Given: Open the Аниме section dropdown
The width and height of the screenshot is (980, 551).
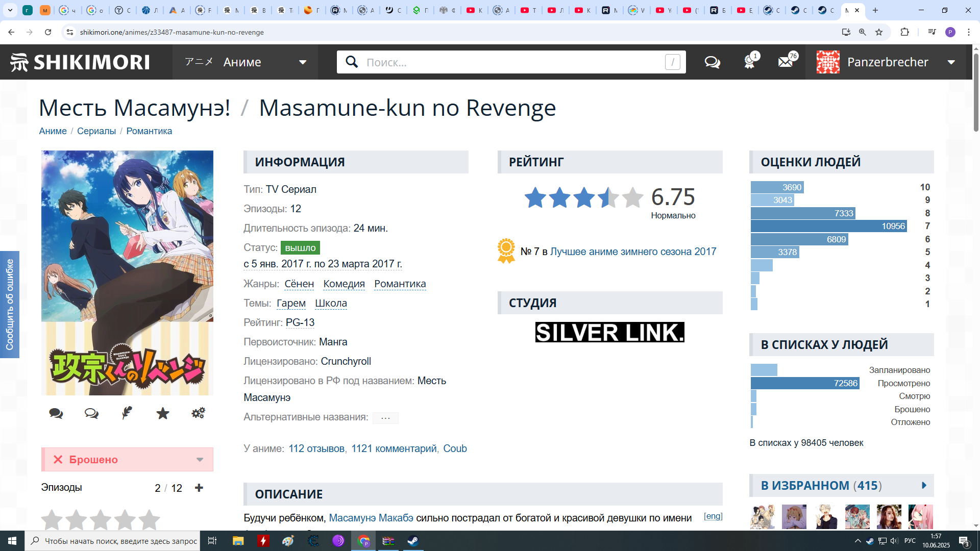Looking at the screenshot, I should coord(245,62).
